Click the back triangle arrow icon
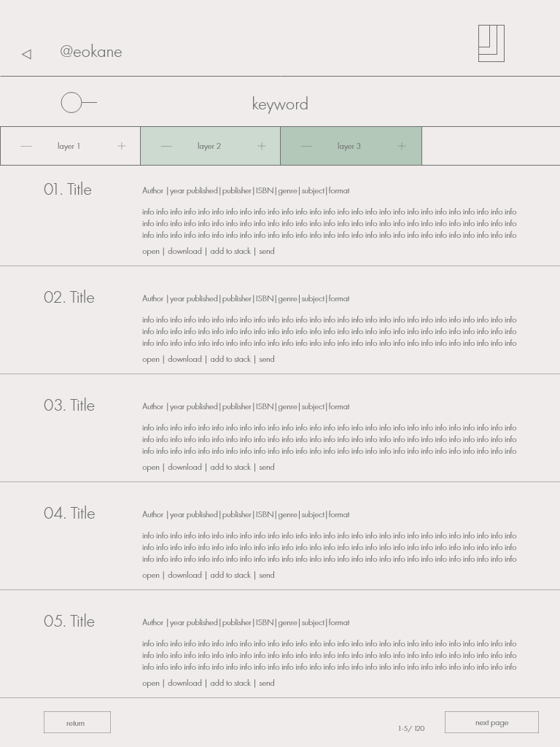 tap(27, 54)
